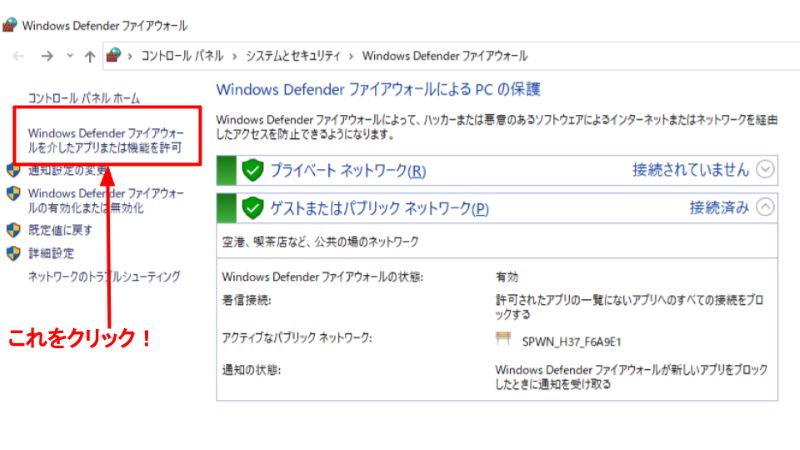The height and width of the screenshot is (450, 800).
Task: Click the 有効 firewall state value
Action: tap(507, 277)
